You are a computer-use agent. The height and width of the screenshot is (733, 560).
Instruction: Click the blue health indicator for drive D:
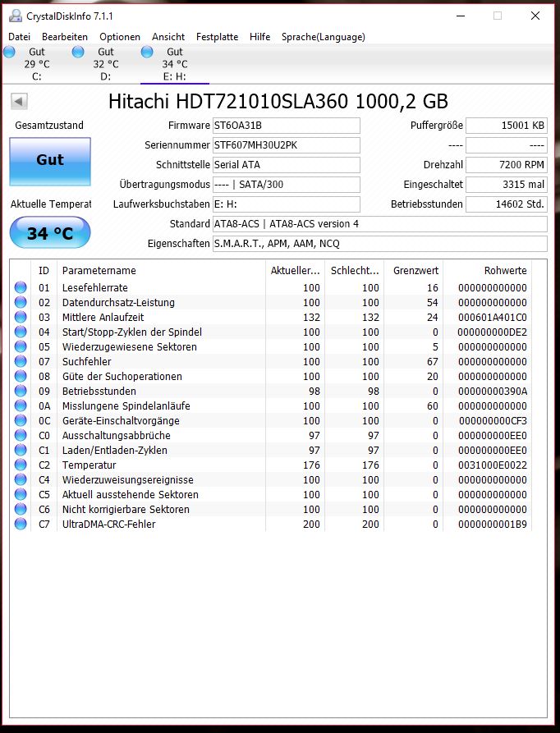tap(78, 52)
